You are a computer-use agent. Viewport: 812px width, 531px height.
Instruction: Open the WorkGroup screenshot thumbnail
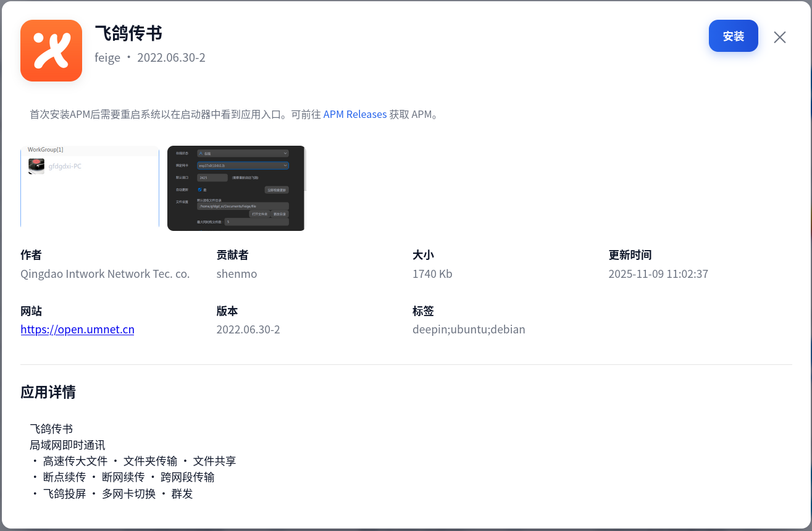coord(90,188)
